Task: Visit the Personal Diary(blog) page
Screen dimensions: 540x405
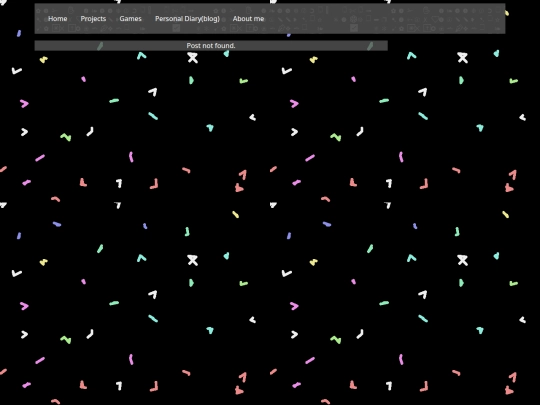Action: click(x=187, y=19)
